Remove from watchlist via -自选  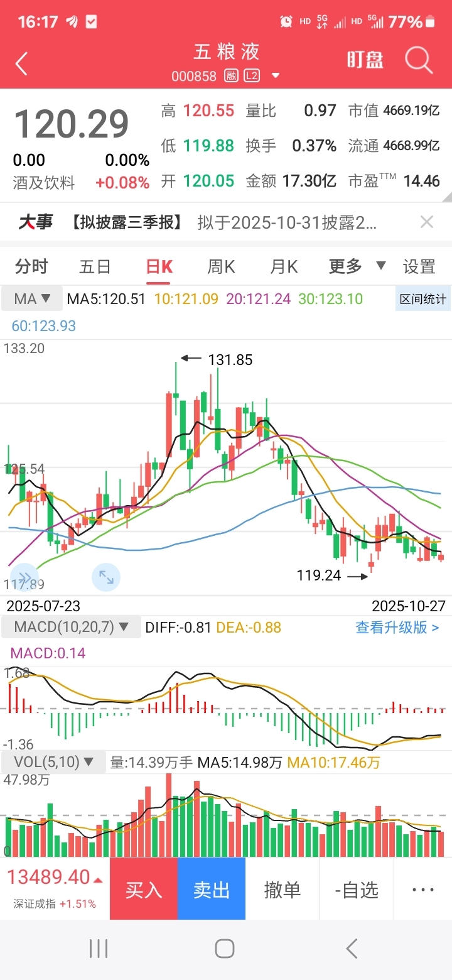[x=357, y=889]
